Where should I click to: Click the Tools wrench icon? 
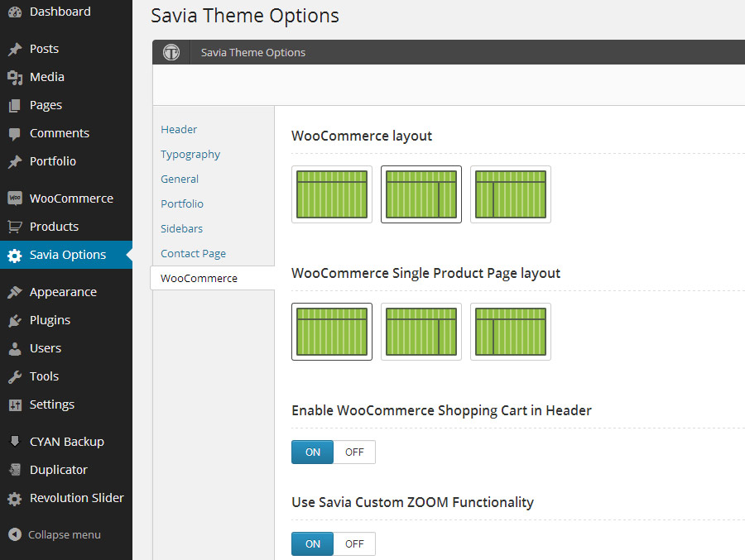[14, 376]
